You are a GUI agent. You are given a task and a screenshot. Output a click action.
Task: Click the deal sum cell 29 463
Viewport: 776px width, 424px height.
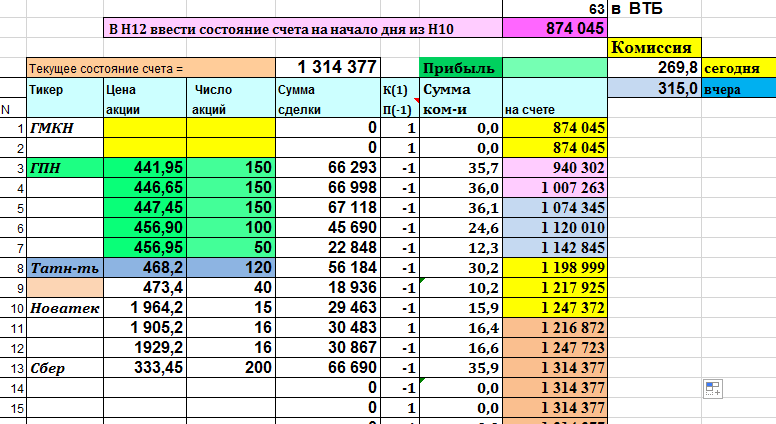(328, 308)
